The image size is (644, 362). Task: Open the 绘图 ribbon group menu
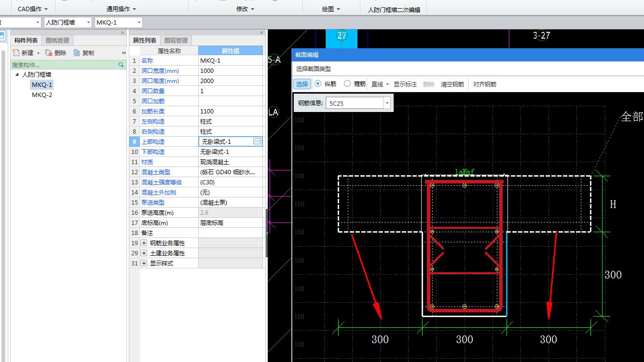point(331,9)
